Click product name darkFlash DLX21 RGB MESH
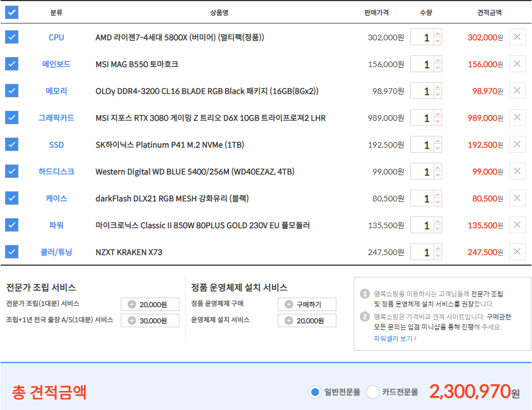 (172, 199)
